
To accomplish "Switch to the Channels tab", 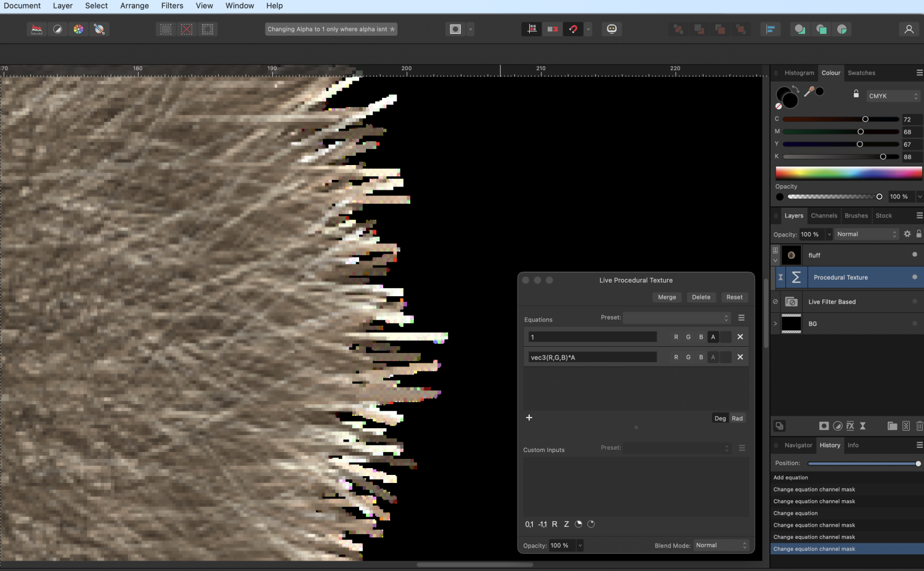I will coord(824,216).
